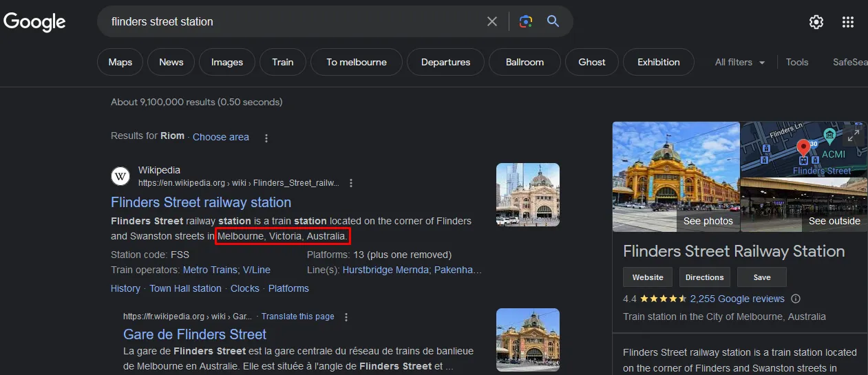Open the Google apps grid

[848, 22]
